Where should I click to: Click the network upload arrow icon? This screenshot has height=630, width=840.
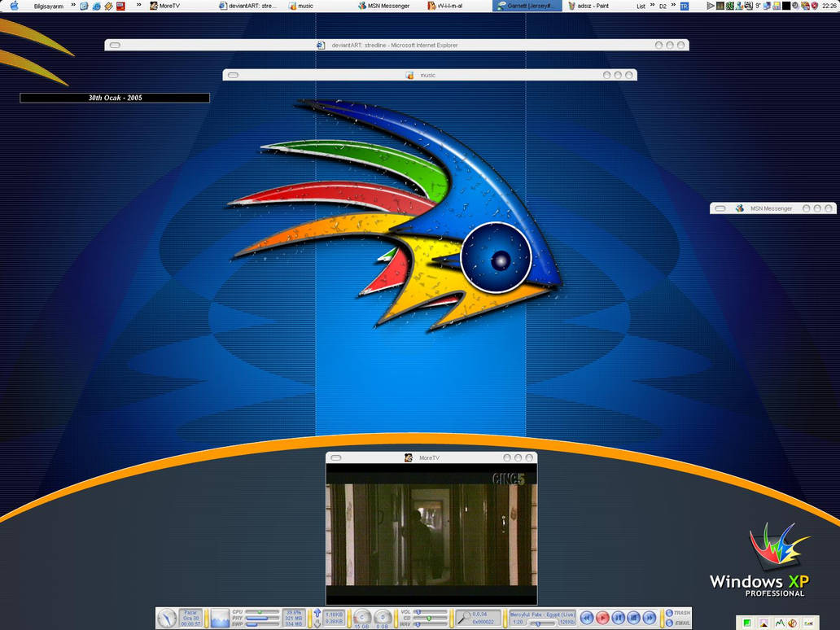click(x=317, y=612)
